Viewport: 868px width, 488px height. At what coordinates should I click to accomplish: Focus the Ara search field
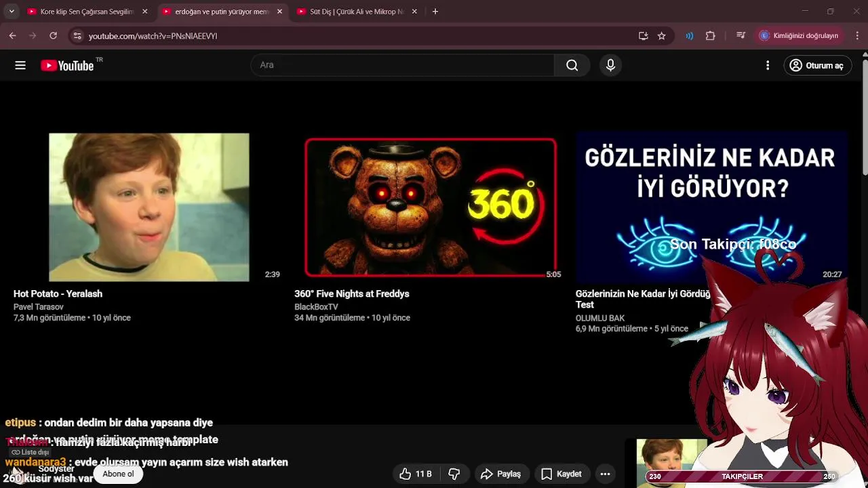click(403, 65)
